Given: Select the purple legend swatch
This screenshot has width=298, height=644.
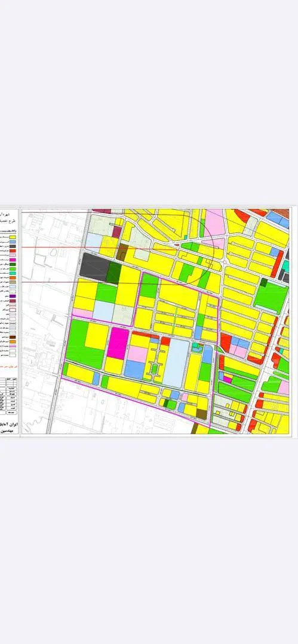Looking at the screenshot, I should 13,296.
